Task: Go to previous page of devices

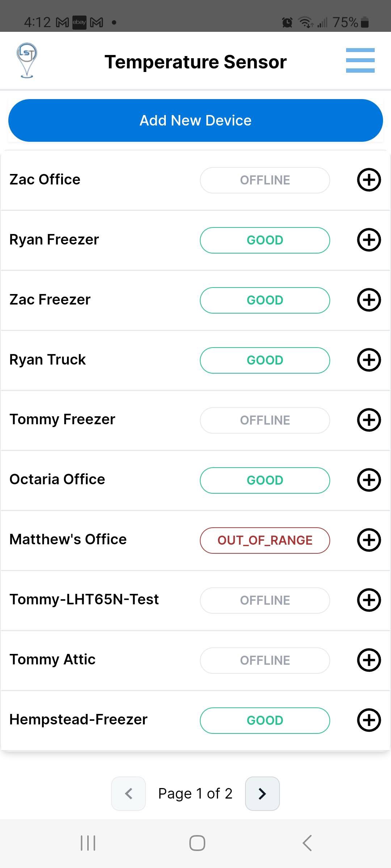Action: pyautogui.click(x=129, y=793)
